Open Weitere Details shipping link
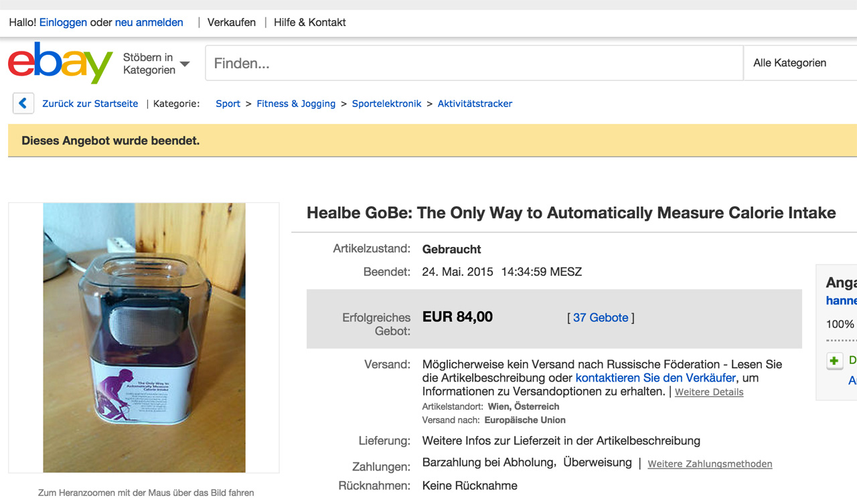Image resolution: width=857 pixels, height=504 pixels. (709, 392)
